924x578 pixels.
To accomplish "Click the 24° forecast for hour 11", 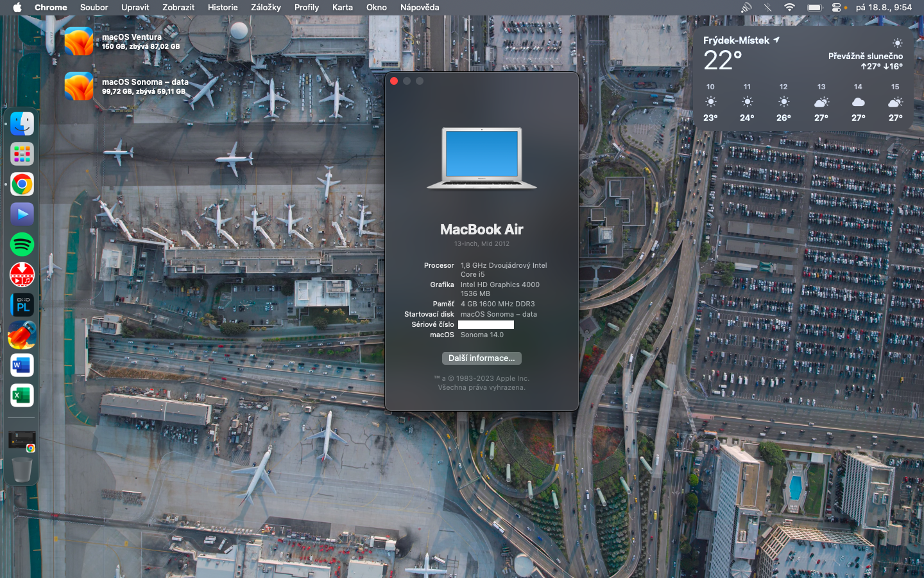I will click(747, 118).
